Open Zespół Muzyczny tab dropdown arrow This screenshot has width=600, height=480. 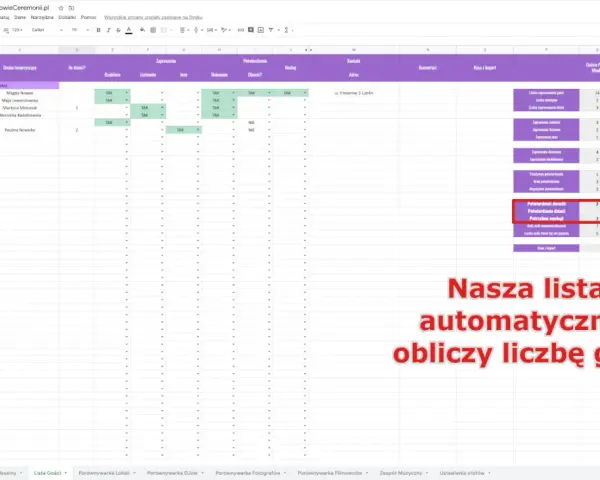(427, 473)
